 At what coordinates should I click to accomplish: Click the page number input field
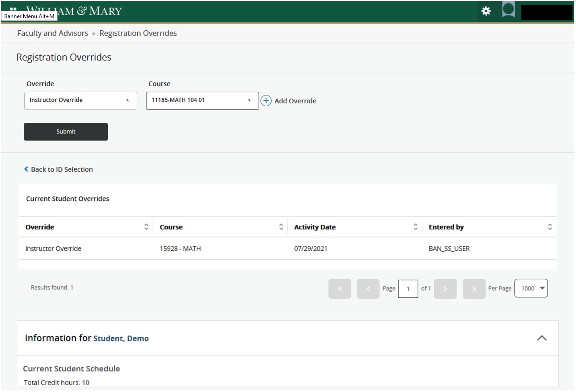tap(408, 288)
